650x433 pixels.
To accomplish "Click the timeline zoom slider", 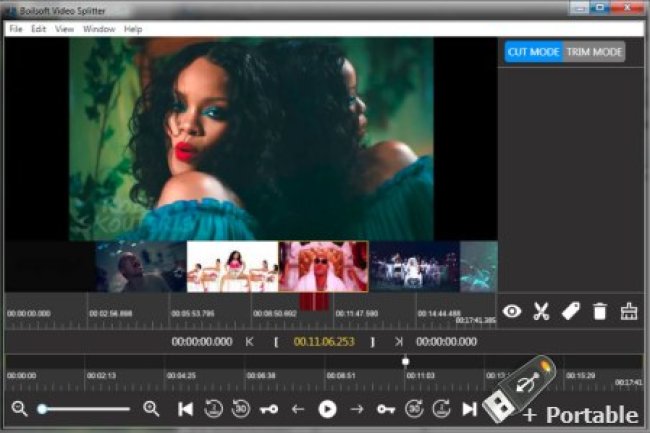I will coord(85,408).
